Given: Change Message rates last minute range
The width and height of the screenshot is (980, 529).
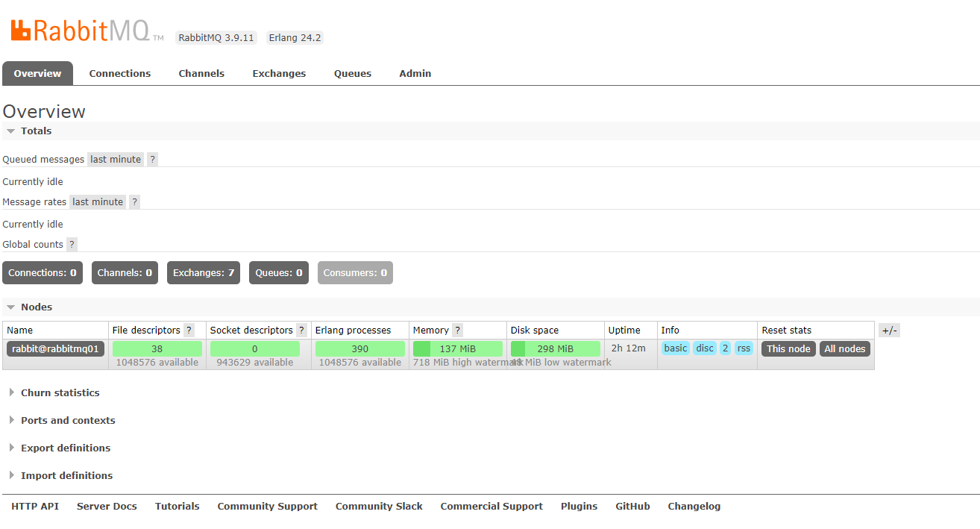Looking at the screenshot, I should point(98,201).
